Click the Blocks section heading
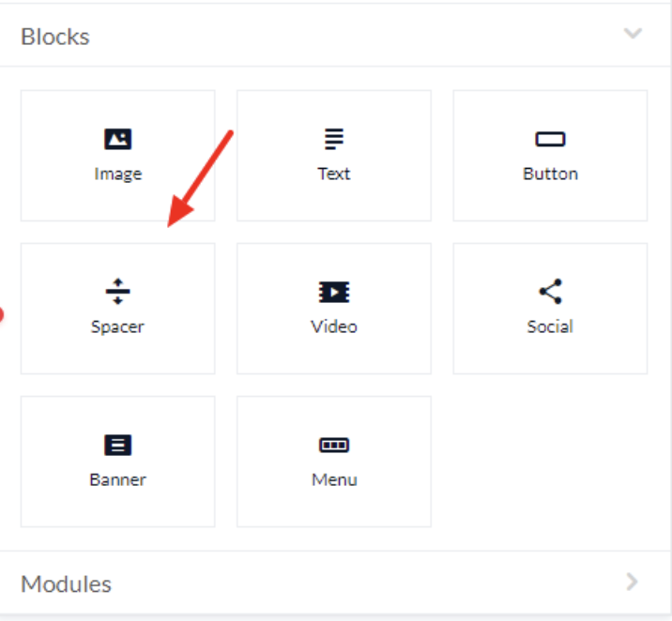 [55, 37]
